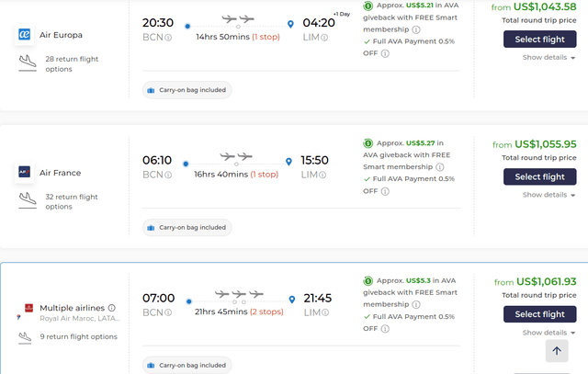
Task: Open info icon beside Multiple airlines label
Action: pyautogui.click(x=112, y=308)
